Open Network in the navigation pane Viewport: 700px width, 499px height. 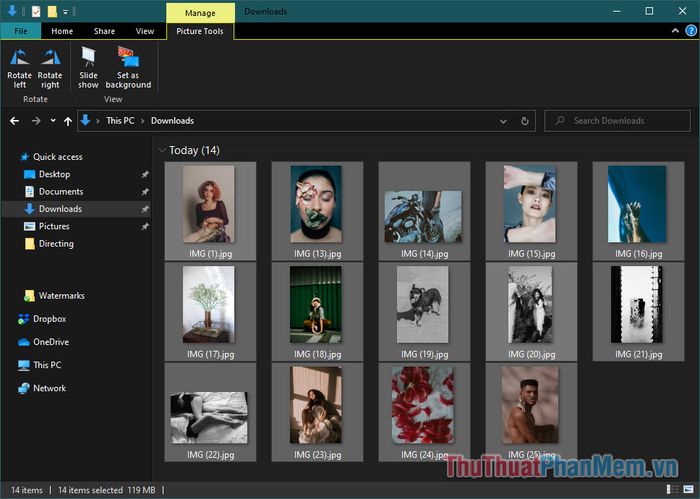(49, 388)
